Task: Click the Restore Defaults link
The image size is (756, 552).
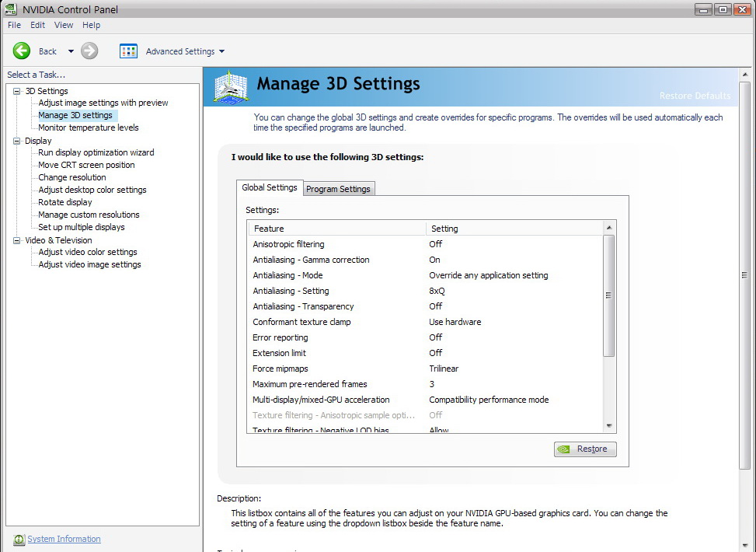Action: tap(695, 96)
